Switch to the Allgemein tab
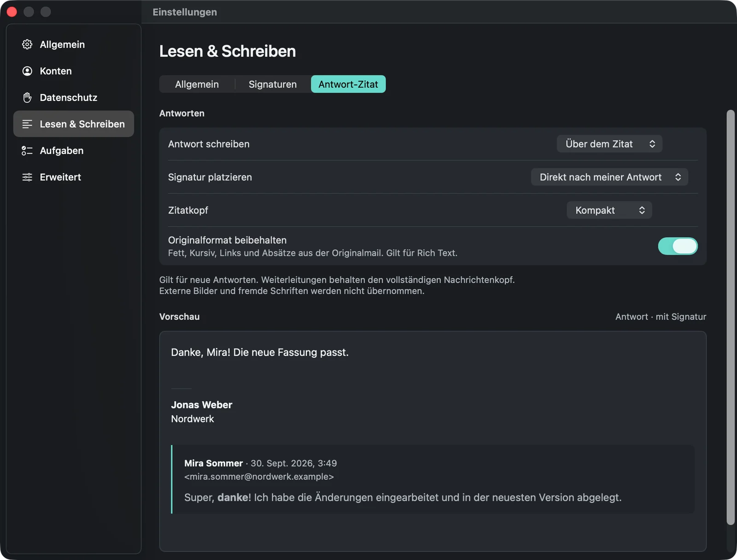The width and height of the screenshot is (737, 560). pos(197,84)
